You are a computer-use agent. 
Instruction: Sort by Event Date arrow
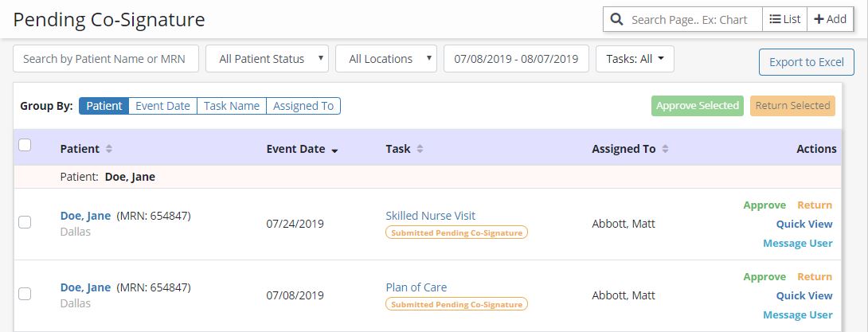tap(334, 150)
